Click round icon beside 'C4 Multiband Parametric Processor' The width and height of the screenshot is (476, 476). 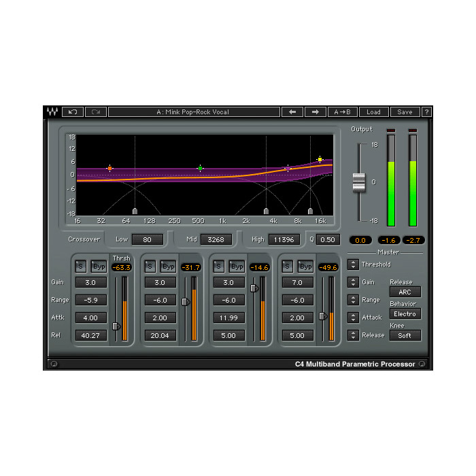(x=422, y=364)
